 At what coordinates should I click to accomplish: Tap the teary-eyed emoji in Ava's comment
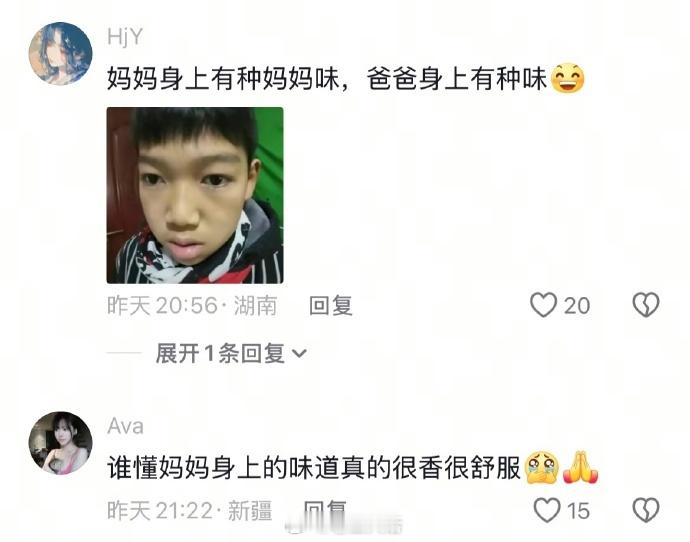(542, 468)
